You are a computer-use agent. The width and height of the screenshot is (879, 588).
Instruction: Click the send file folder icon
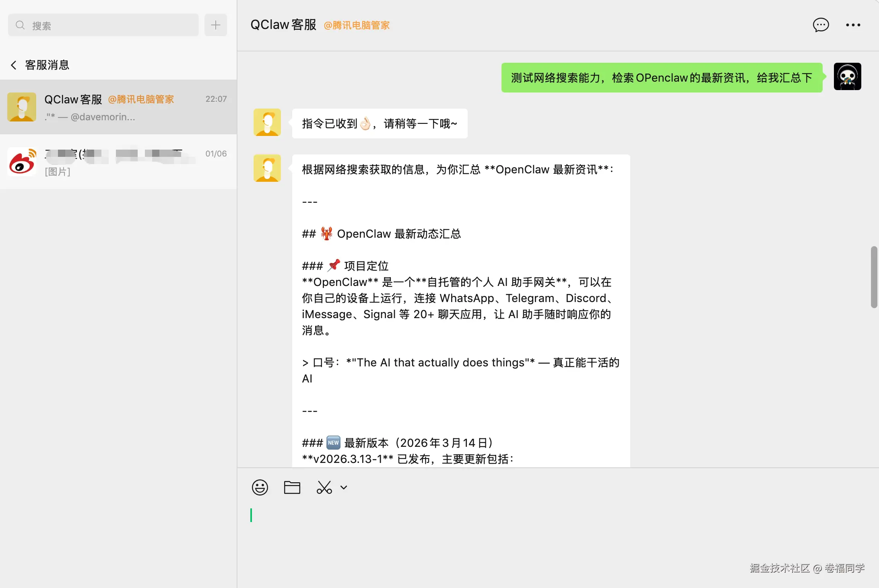coord(292,487)
